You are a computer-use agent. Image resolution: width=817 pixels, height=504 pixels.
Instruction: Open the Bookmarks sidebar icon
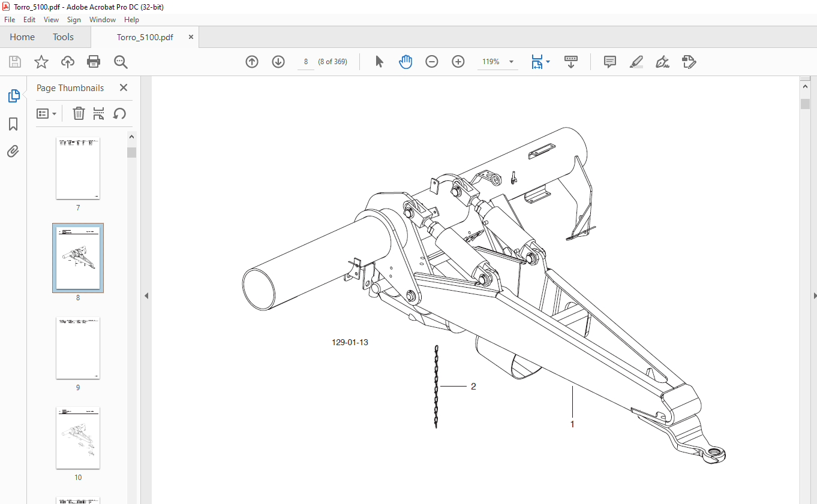13,124
